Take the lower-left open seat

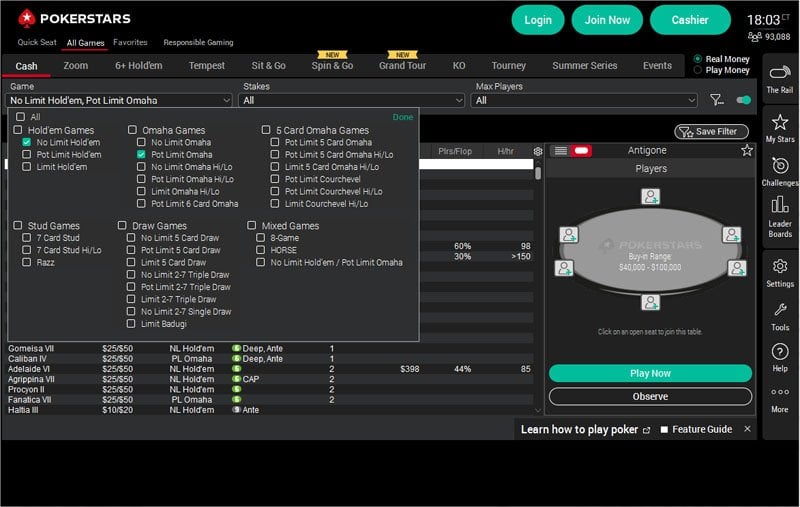point(564,268)
